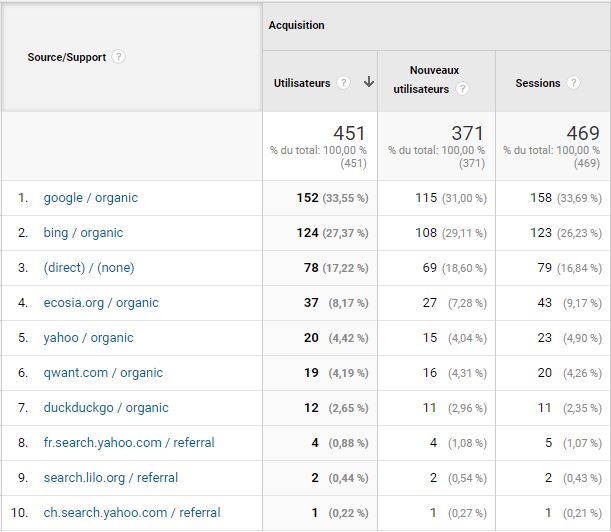
Task: Click Acquisition group header
Action: [x=296, y=25]
